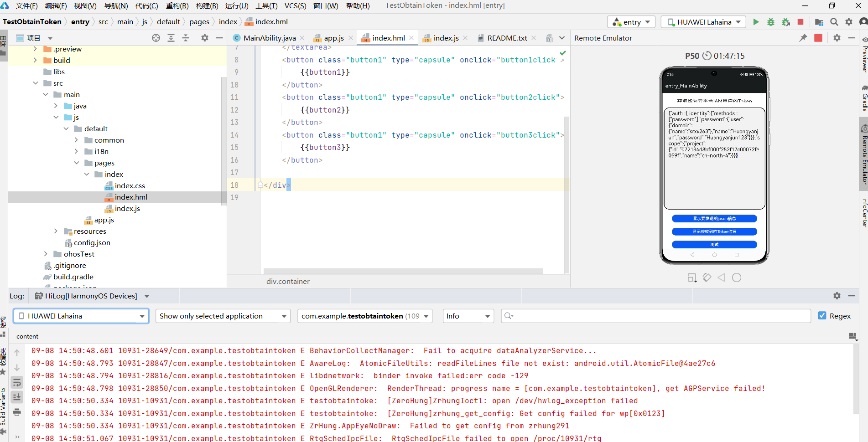Screen dimensions: 868x442
Task: Hide the project panel with minus icon
Action: (219, 38)
